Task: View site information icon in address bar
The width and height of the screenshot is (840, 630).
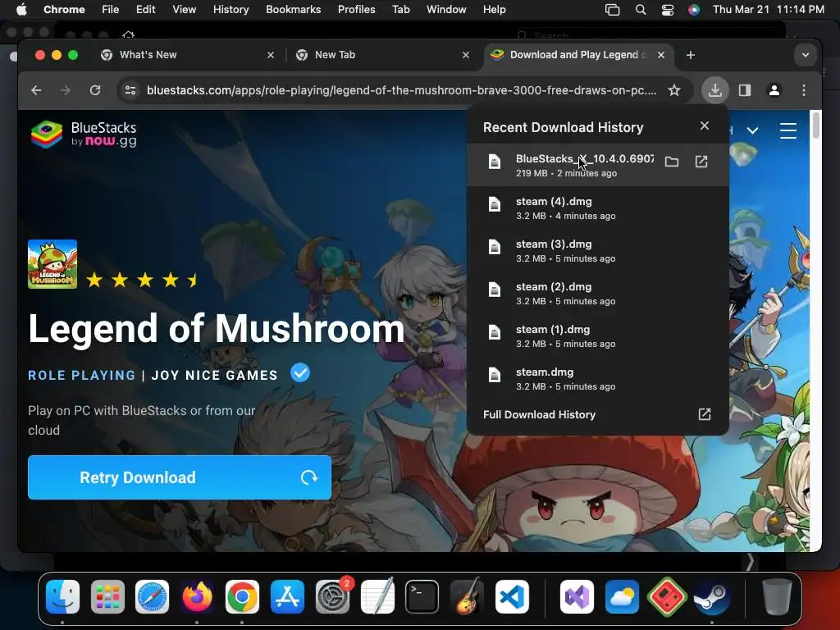Action: [x=130, y=90]
